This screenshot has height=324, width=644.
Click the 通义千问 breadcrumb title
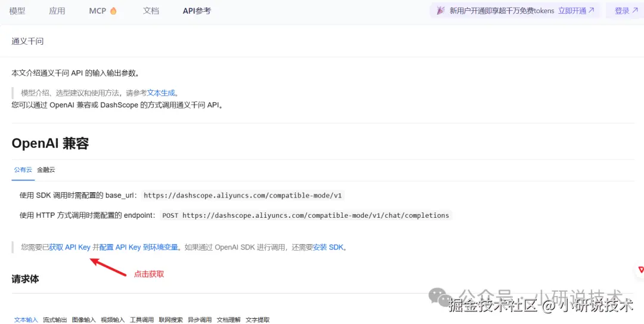point(27,41)
